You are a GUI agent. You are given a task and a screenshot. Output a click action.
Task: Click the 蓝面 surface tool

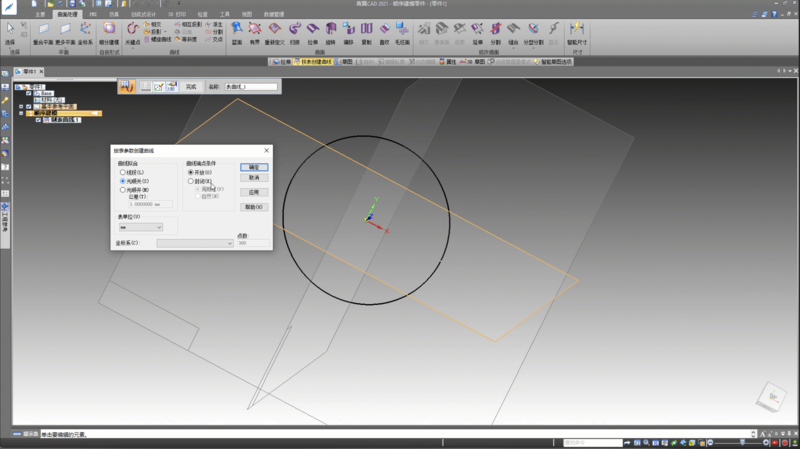(237, 33)
